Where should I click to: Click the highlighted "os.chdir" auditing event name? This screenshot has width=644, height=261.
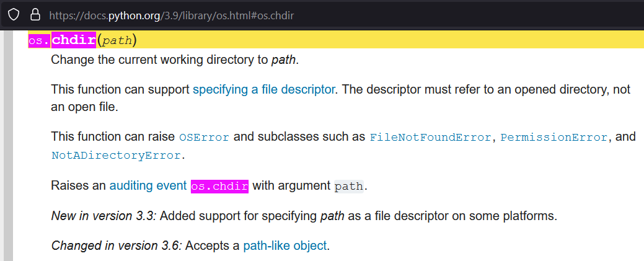(219, 186)
